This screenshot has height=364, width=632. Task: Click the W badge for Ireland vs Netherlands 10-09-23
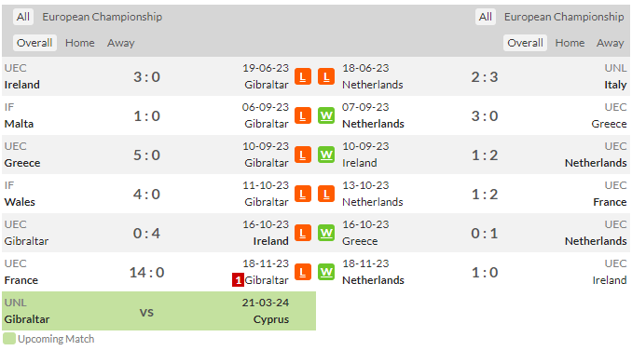(x=326, y=155)
